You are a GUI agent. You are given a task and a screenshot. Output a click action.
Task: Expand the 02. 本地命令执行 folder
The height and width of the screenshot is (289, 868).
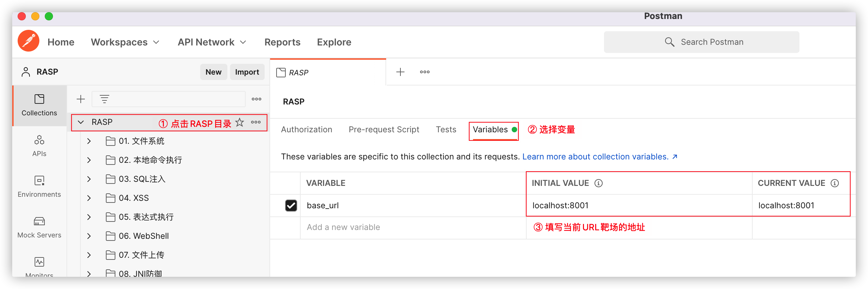(x=89, y=160)
